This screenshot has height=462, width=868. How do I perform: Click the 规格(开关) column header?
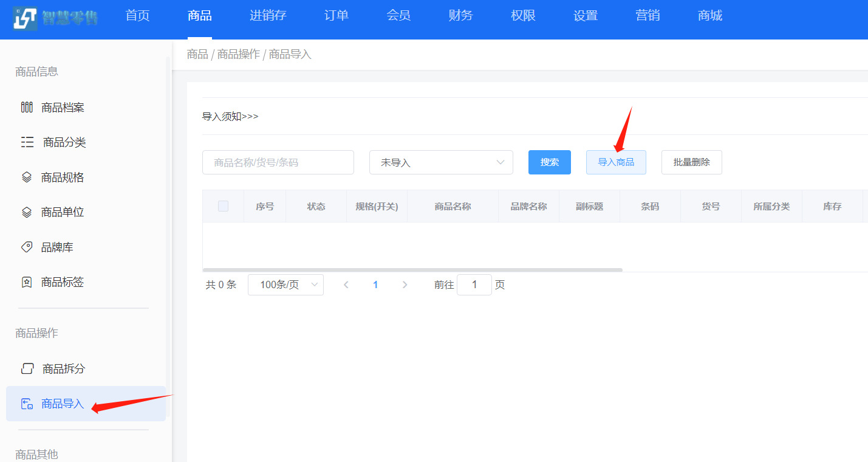tap(377, 206)
